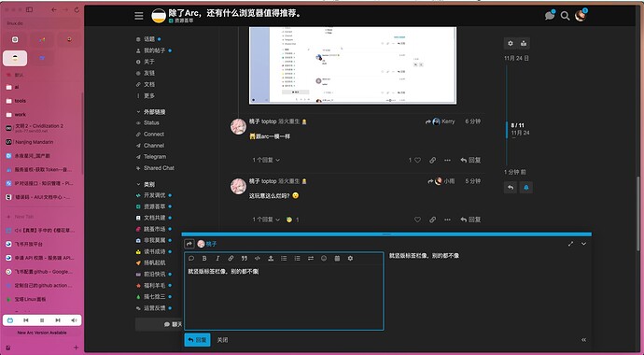
Task: Hide the preview pane with the double chevron
Action: click(x=583, y=340)
